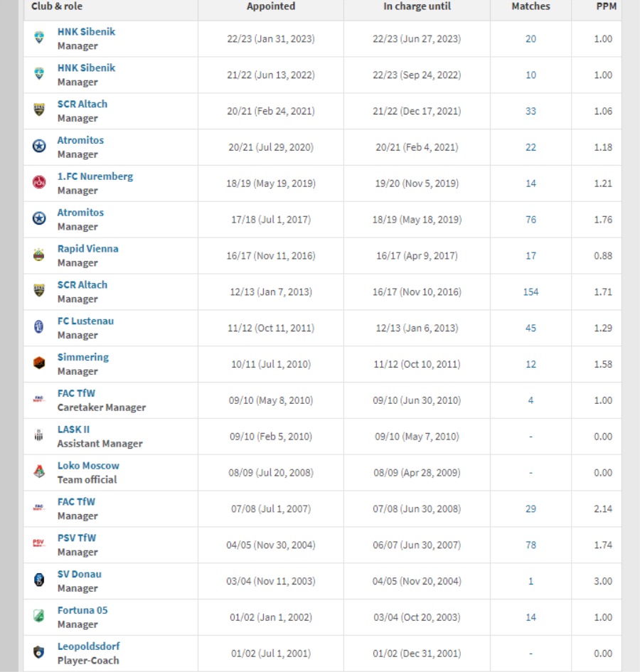Click the Leopoldsdorf club crest icon
This screenshot has width=640, height=672.
coord(39,653)
